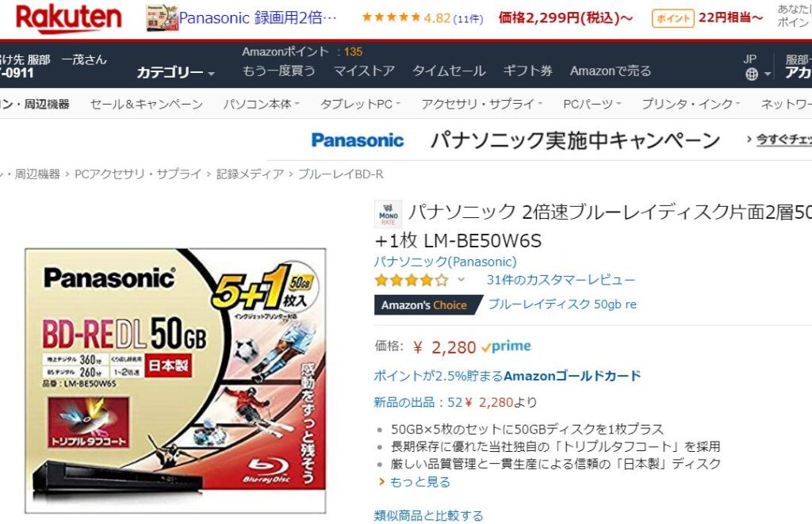The height and width of the screenshot is (524, 812).
Task: Click the four-star rating stars
Action: 412,281
